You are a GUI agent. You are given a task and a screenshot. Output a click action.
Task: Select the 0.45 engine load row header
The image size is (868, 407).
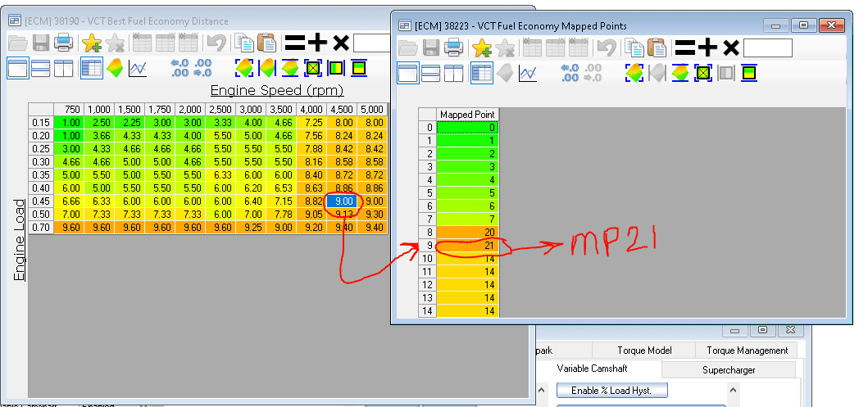point(41,201)
